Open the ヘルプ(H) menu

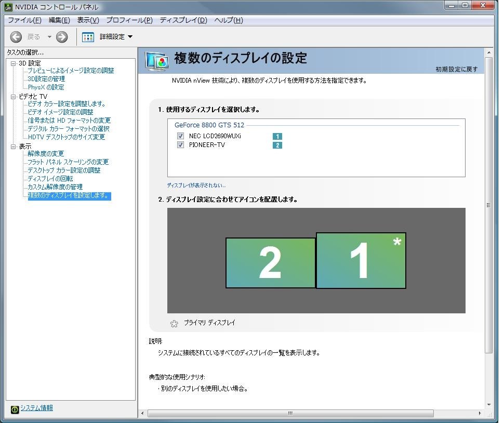tap(229, 20)
